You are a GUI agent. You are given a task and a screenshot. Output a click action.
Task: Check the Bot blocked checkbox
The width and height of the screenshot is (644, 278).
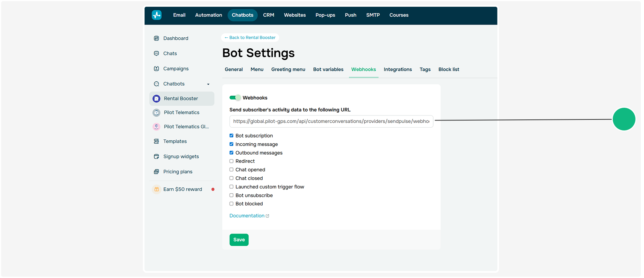pos(231,204)
